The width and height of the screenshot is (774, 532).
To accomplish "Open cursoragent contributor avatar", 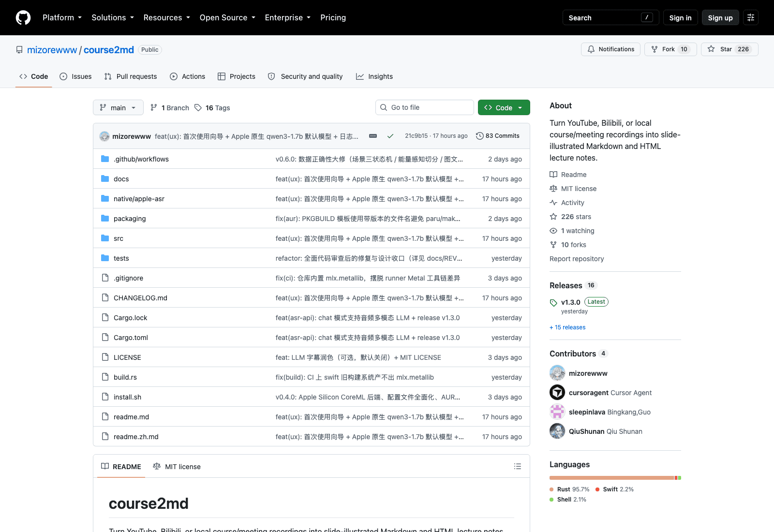I will 557,392.
